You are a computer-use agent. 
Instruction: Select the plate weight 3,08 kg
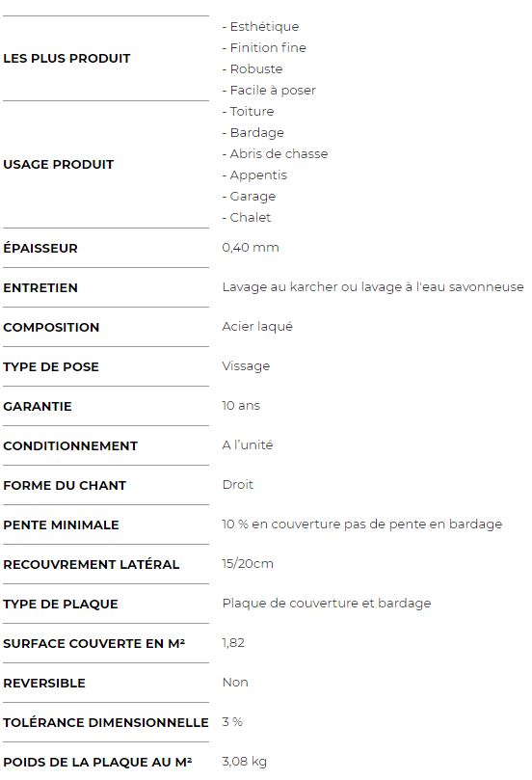pos(245,762)
